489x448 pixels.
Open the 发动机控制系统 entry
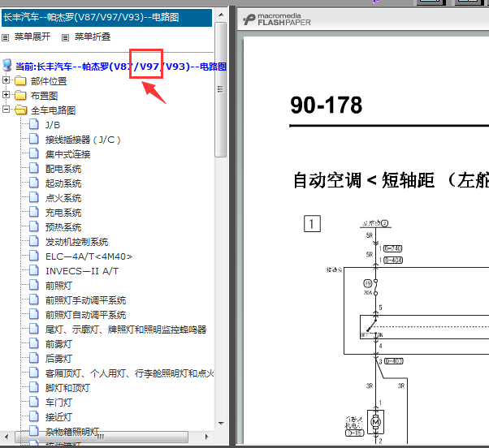tap(76, 242)
